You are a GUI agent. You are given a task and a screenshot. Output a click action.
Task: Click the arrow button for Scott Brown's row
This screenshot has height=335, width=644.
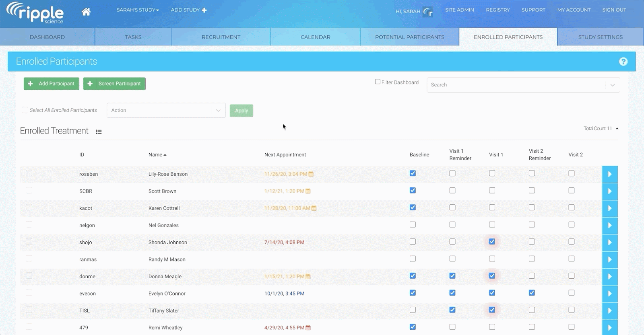tap(610, 191)
